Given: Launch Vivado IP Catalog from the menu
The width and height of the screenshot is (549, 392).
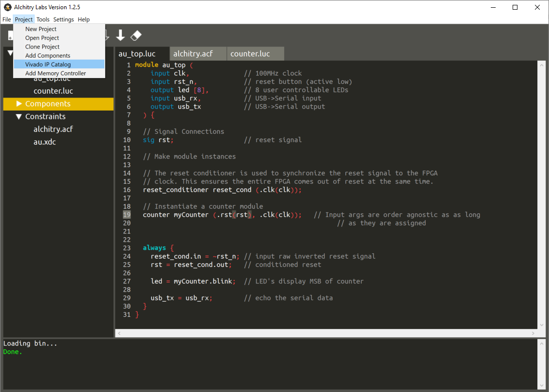Looking at the screenshot, I should pyautogui.click(x=59, y=64).
